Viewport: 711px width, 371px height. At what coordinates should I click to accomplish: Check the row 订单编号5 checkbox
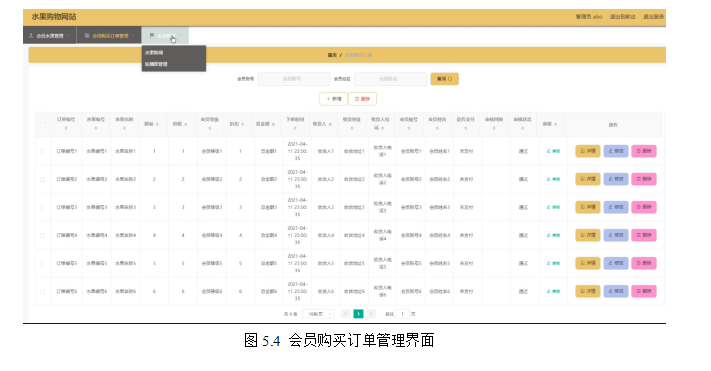43,264
